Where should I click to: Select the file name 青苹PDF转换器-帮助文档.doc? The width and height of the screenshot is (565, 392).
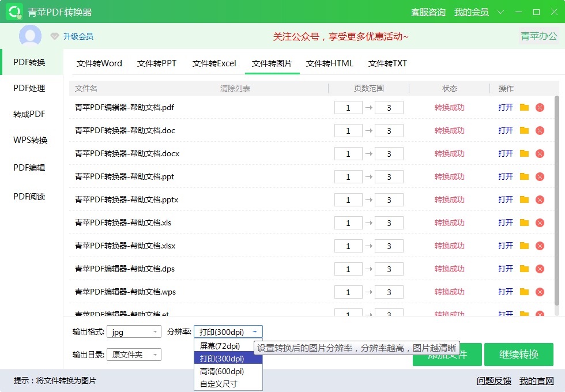coord(125,130)
